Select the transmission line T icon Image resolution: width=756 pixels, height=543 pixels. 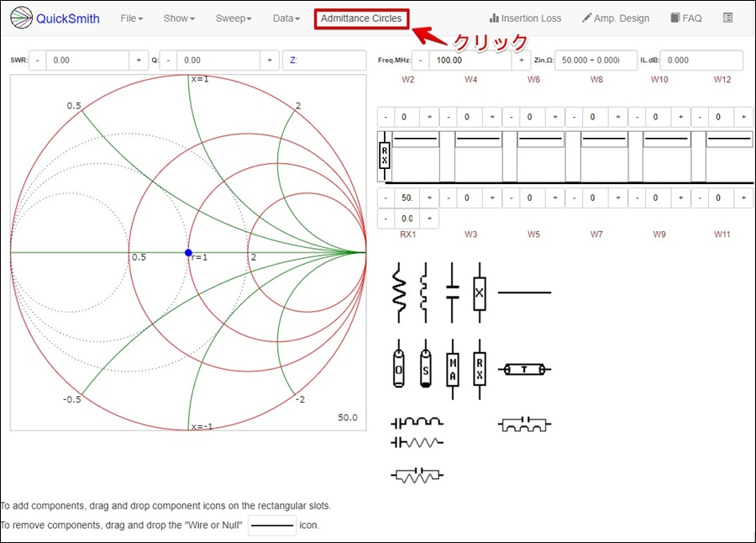pos(524,370)
